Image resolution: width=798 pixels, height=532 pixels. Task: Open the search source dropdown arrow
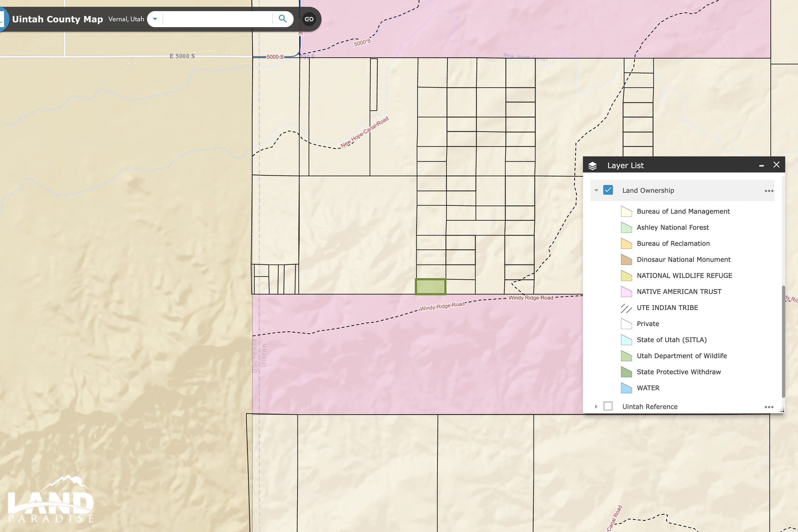tap(155, 19)
